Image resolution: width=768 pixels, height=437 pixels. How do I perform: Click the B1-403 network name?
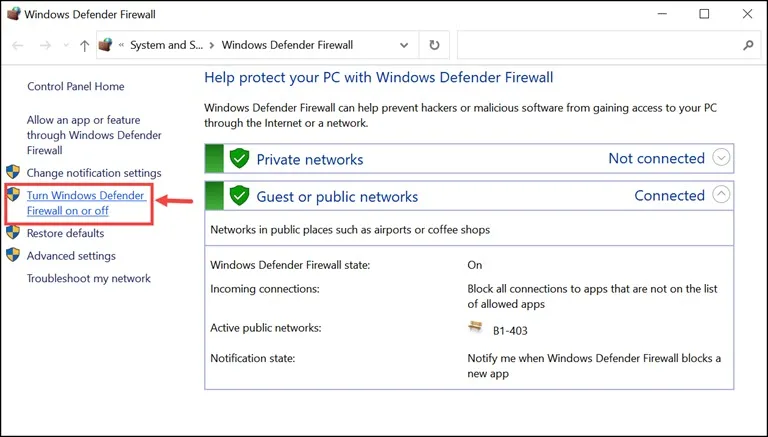(510, 331)
